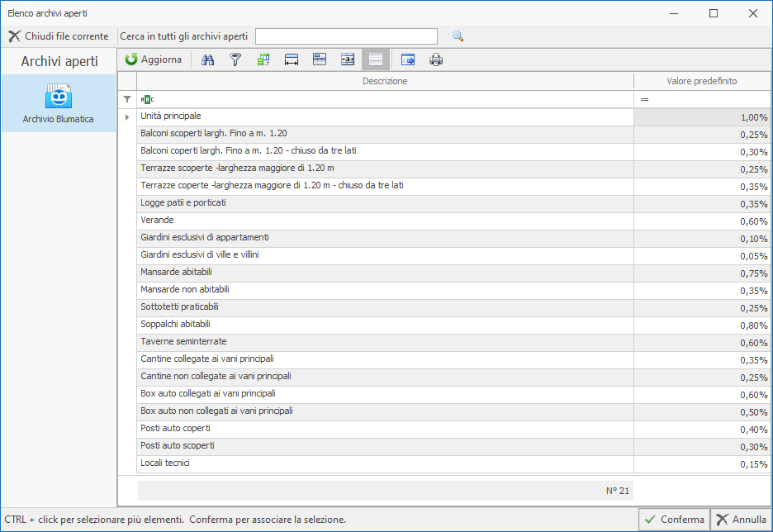This screenshot has width=773, height=532.
Task: Select the Terrazze scoperte row
Action: pyautogui.click(x=385, y=169)
